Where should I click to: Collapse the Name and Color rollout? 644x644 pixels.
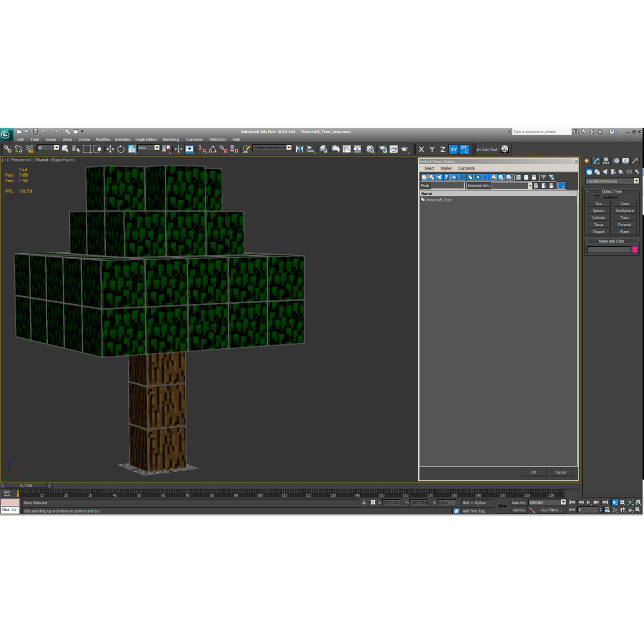[x=612, y=241]
